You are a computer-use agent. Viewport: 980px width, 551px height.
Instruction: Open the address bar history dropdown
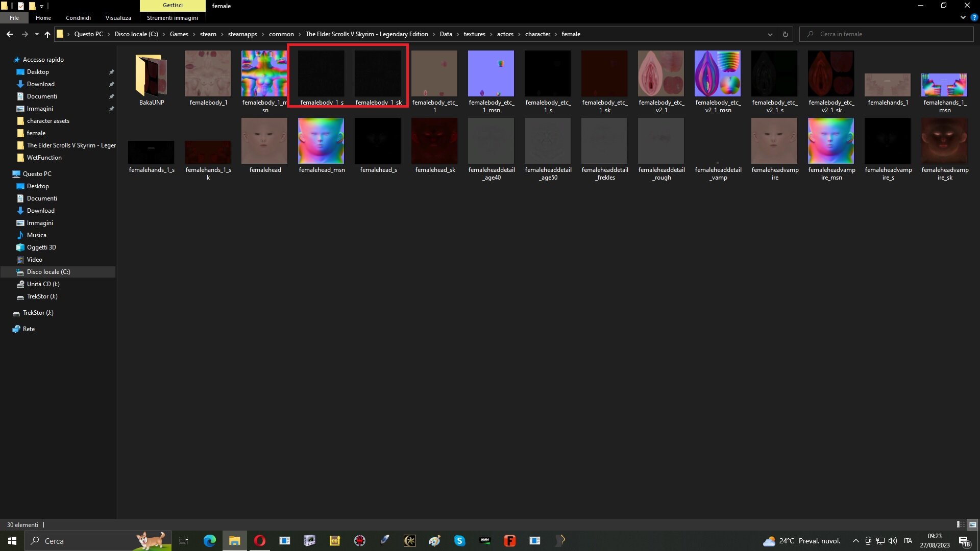coord(770,34)
